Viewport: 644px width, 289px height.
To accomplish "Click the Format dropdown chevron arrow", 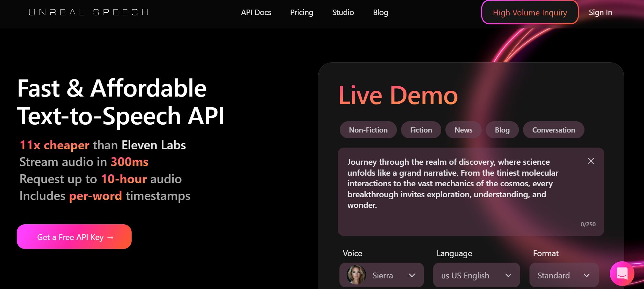I will pyautogui.click(x=587, y=275).
